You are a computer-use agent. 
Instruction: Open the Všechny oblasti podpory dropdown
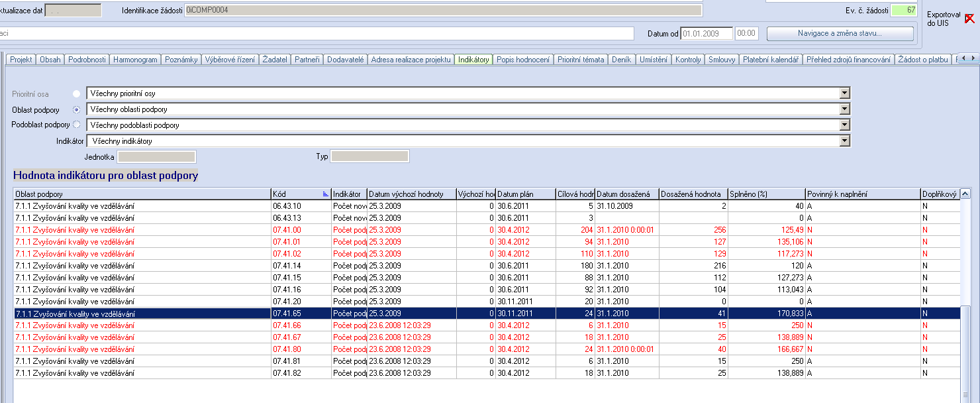click(x=844, y=109)
